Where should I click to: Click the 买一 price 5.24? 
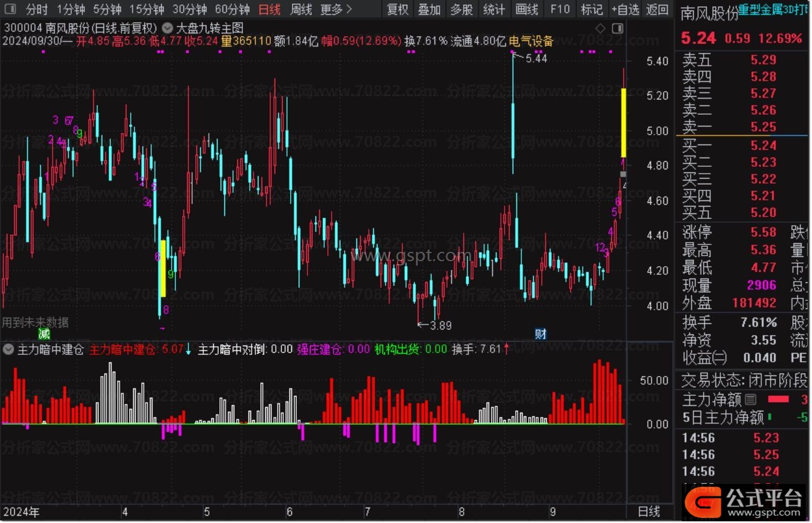763,146
